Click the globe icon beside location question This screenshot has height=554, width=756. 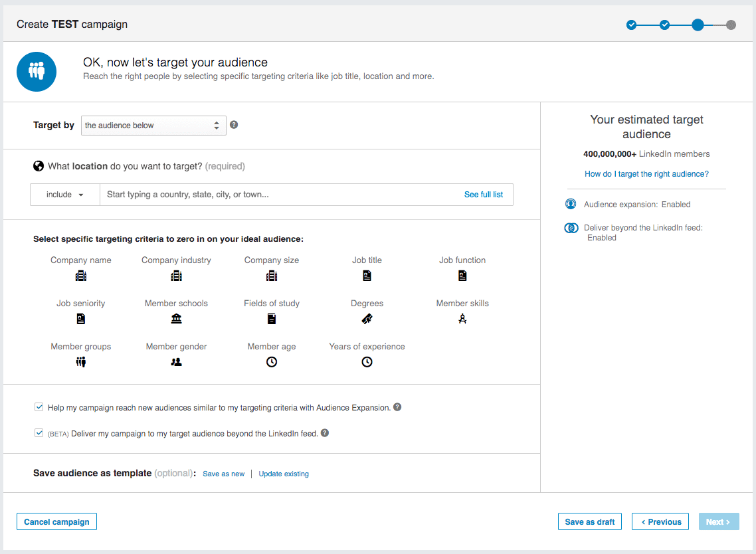click(39, 166)
